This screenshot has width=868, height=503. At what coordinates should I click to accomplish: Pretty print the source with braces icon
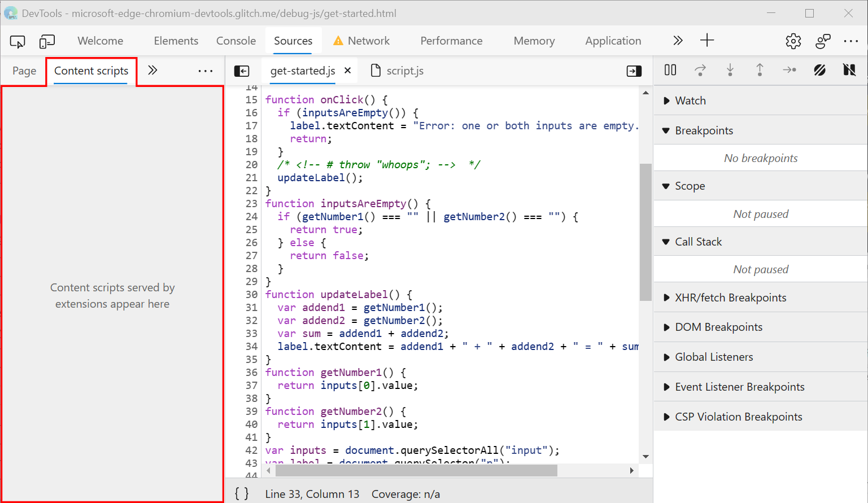click(x=242, y=494)
